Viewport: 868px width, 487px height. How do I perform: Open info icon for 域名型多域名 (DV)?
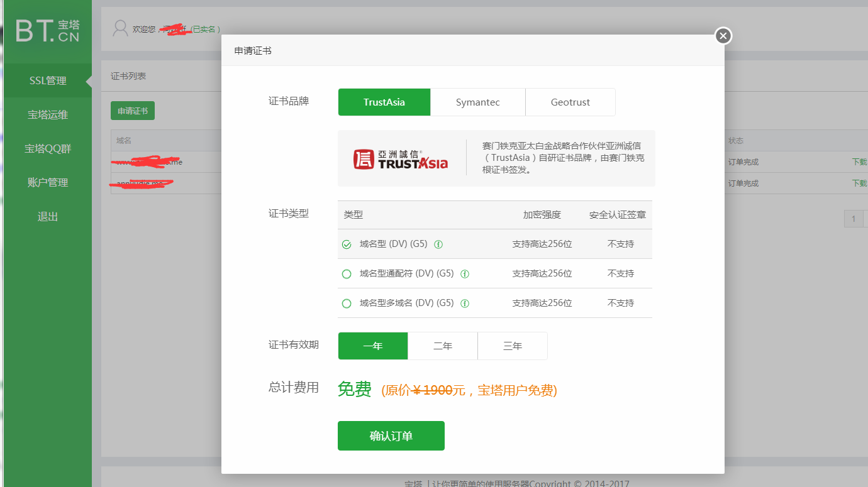[x=465, y=304]
